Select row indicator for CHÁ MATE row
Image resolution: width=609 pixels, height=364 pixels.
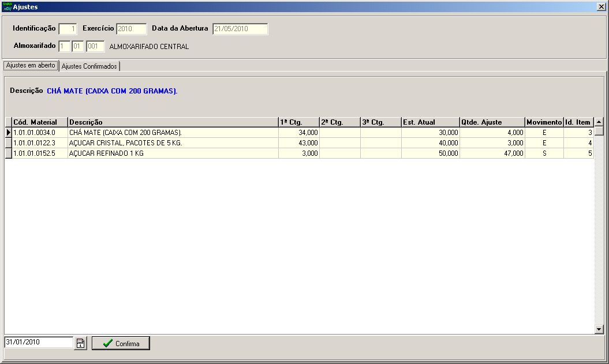click(x=8, y=132)
